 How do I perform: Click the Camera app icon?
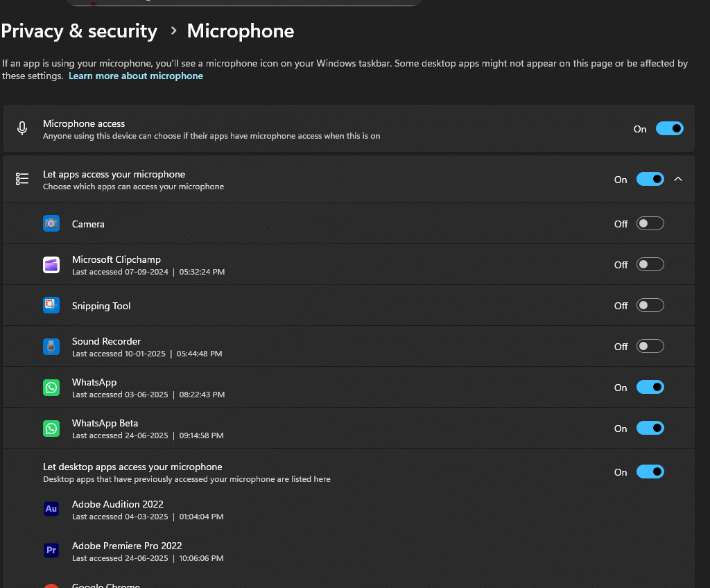pos(51,223)
